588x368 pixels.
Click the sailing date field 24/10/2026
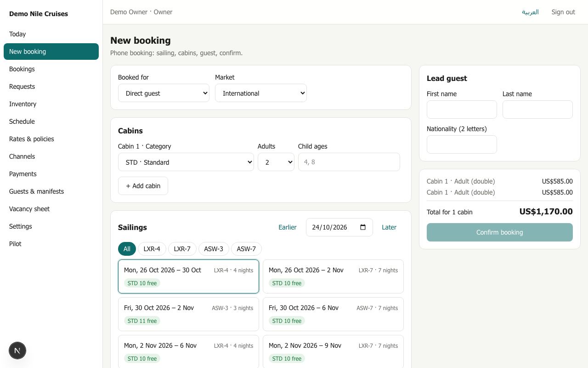pos(339,227)
